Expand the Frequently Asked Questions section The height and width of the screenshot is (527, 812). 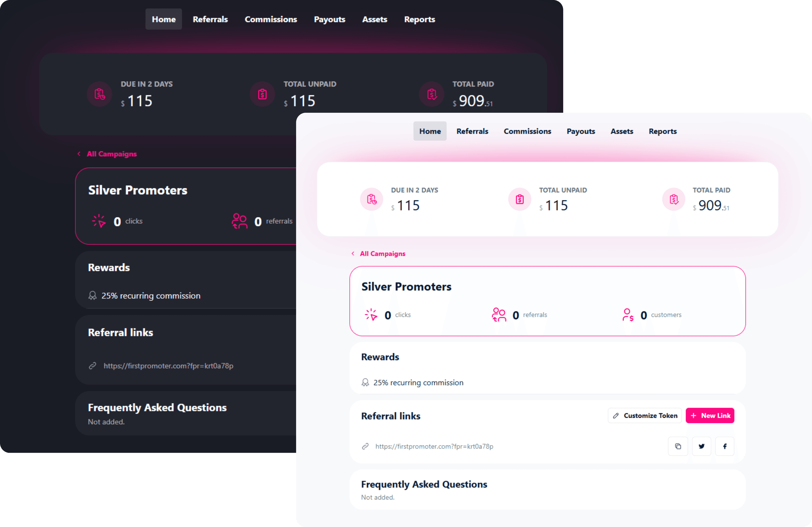pyautogui.click(x=424, y=484)
